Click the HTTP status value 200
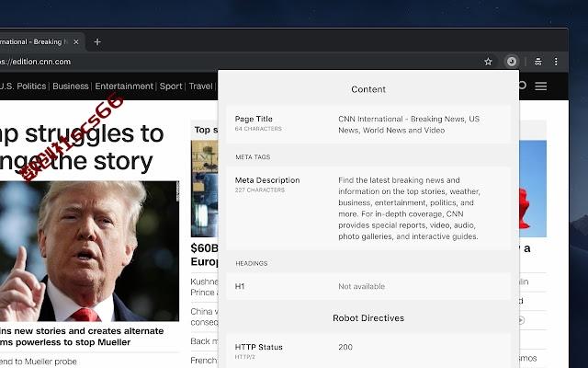The image size is (588, 368). (x=345, y=348)
